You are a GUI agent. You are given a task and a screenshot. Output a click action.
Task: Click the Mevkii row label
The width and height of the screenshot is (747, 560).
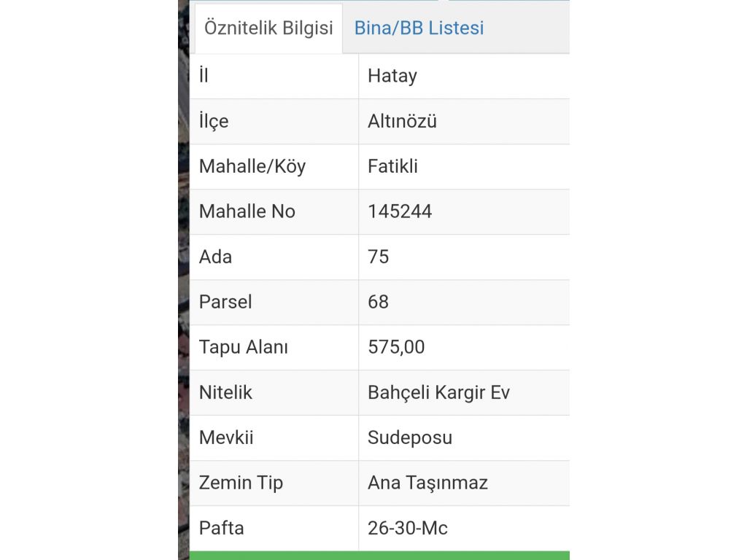tap(226, 437)
